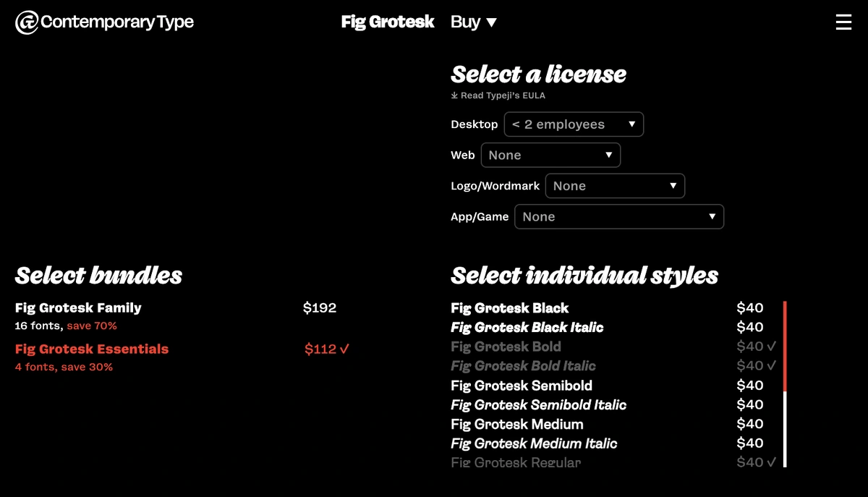Select the Fig Grotesk Black Italic style
Image resolution: width=868 pixels, height=497 pixels.
coord(527,327)
